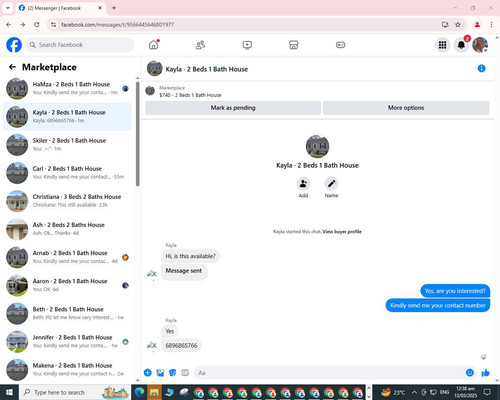Open Microsoft Edge from the taskbar
Image resolution: width=500 pixels, height=400 pixels.
tap(139, 392)
